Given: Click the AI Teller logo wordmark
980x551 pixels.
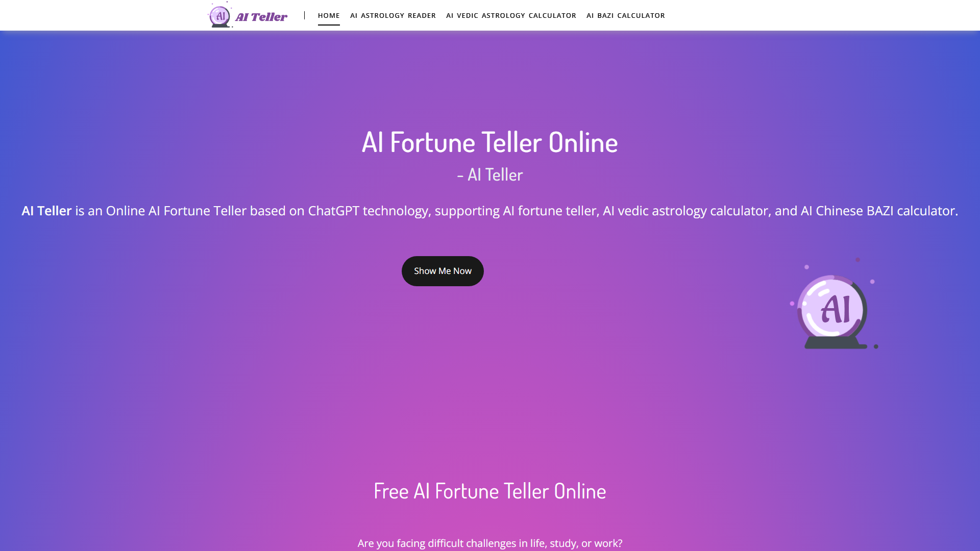Looking at the screenshot, I should [x=261, y=17].
